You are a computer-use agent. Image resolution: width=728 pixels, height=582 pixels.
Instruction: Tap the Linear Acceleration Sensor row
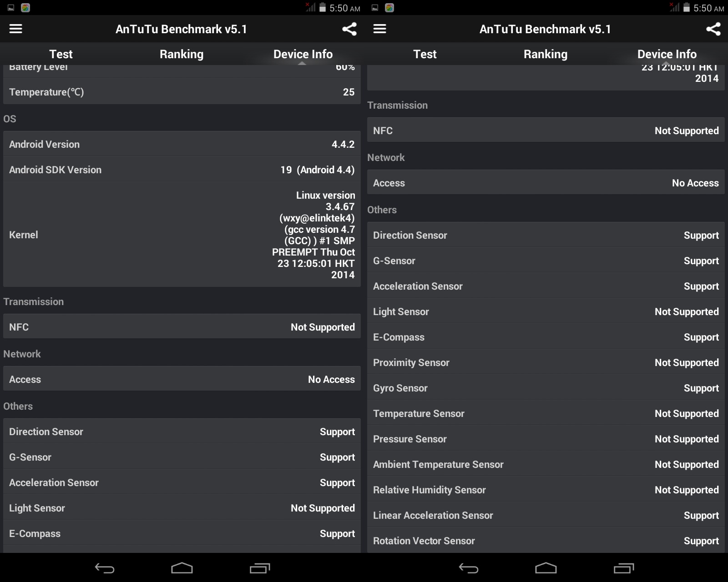[546, 515]
